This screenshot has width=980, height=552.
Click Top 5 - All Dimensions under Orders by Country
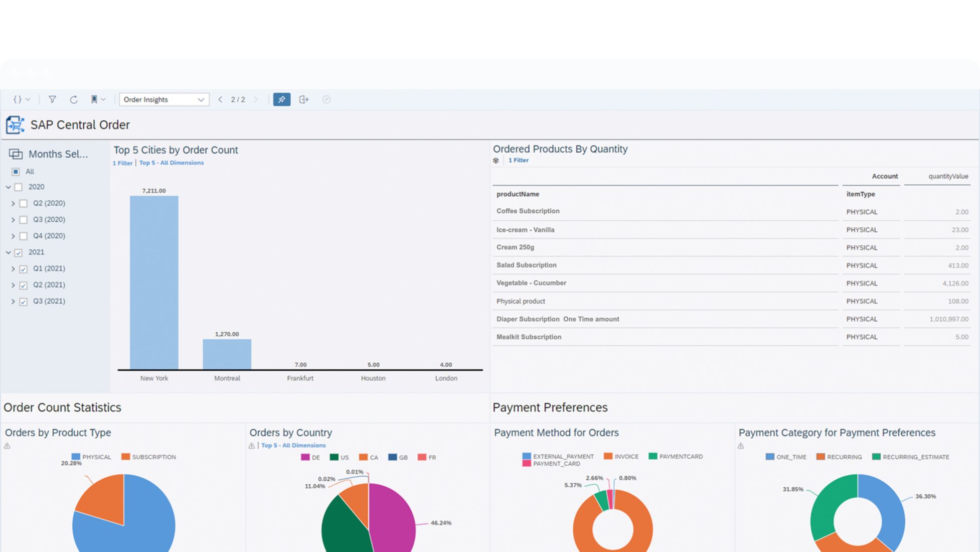293,445
